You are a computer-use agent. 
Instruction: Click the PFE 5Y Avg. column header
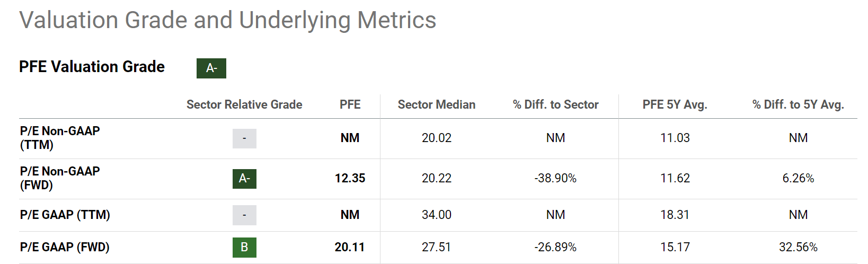click(x=675, y=105)
